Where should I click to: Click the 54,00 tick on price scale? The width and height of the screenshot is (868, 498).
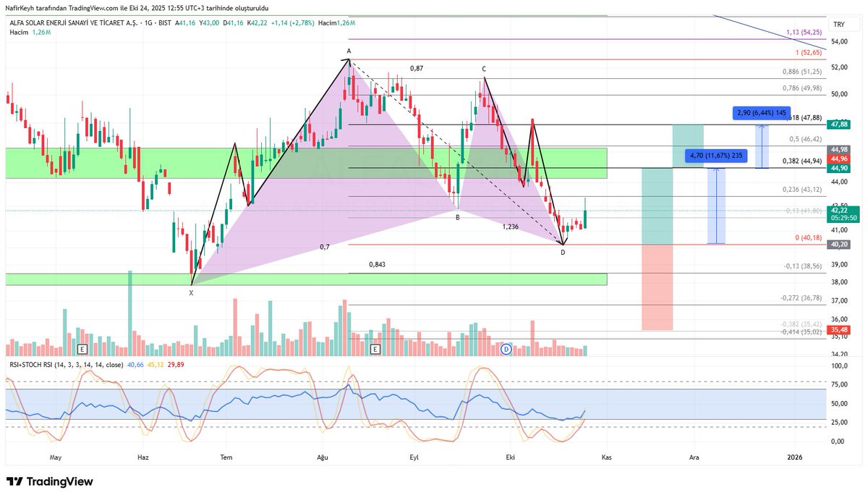pyautogui.click(x=839, y=41)
